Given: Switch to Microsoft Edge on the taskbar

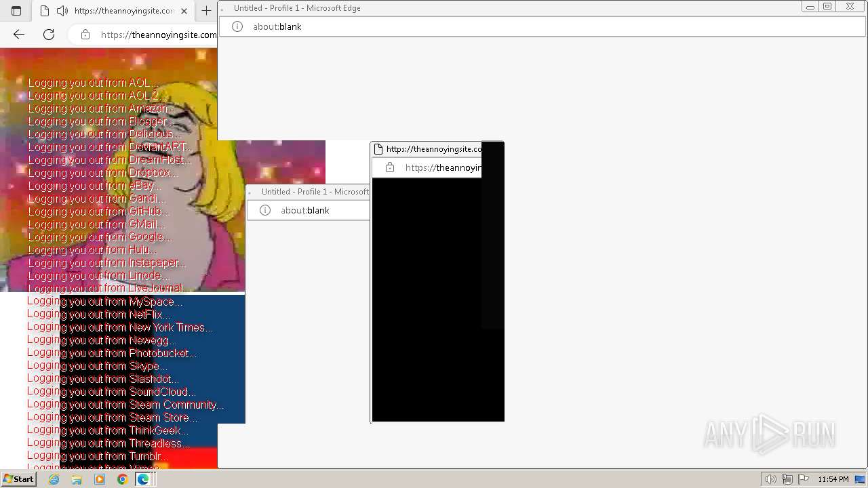Looking at the screenshot, I should (x=143, y=479).
